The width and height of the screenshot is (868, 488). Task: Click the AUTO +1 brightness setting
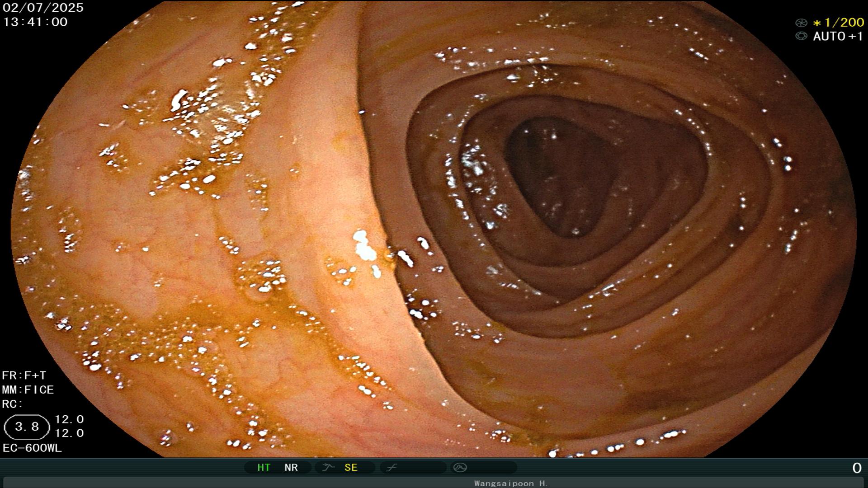tap(838, 37)
